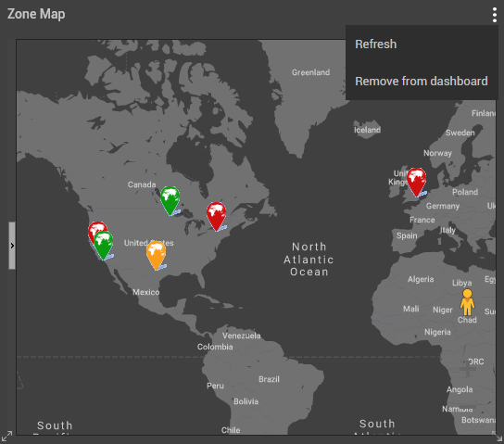Click the red marker over United Kingdom
The image size is (504, 444).
pyautogui.click(x=417, y=183)
